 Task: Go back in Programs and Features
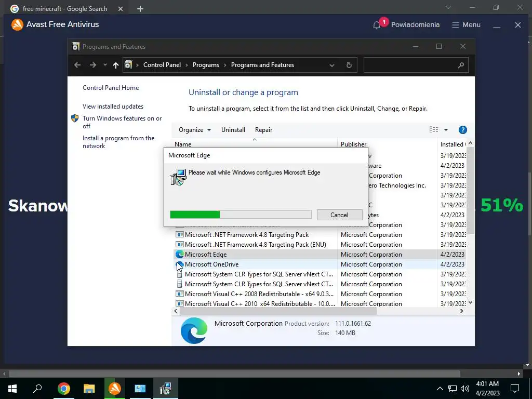pos(77,65)
